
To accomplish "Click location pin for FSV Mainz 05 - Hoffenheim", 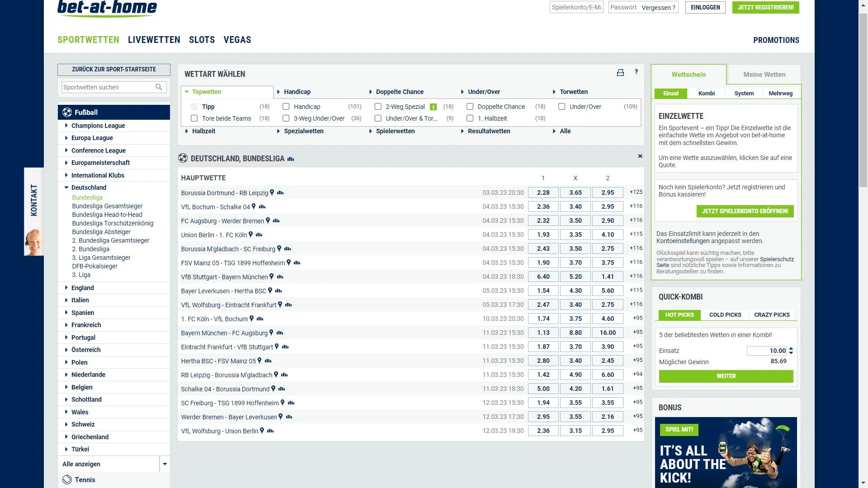I will click(289, 263).
